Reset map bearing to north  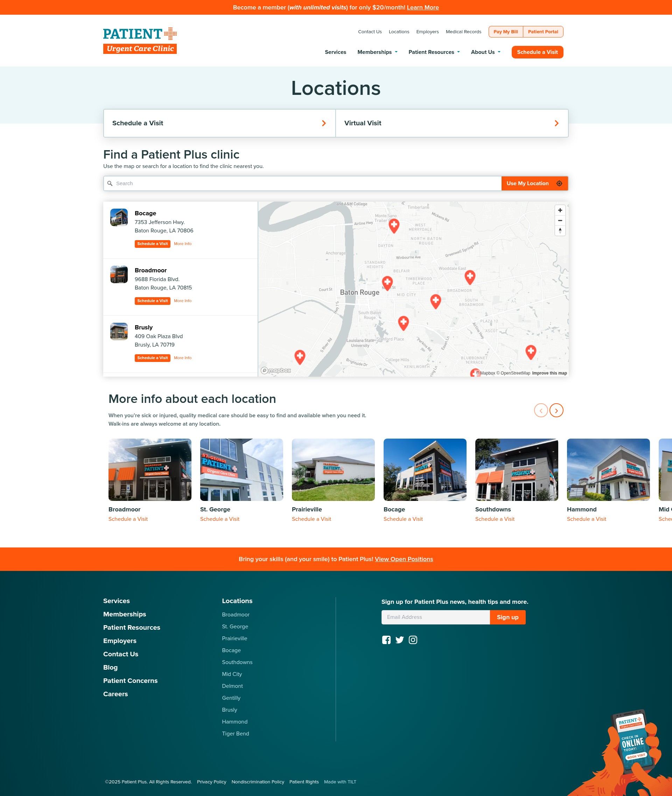pos(560,231)
